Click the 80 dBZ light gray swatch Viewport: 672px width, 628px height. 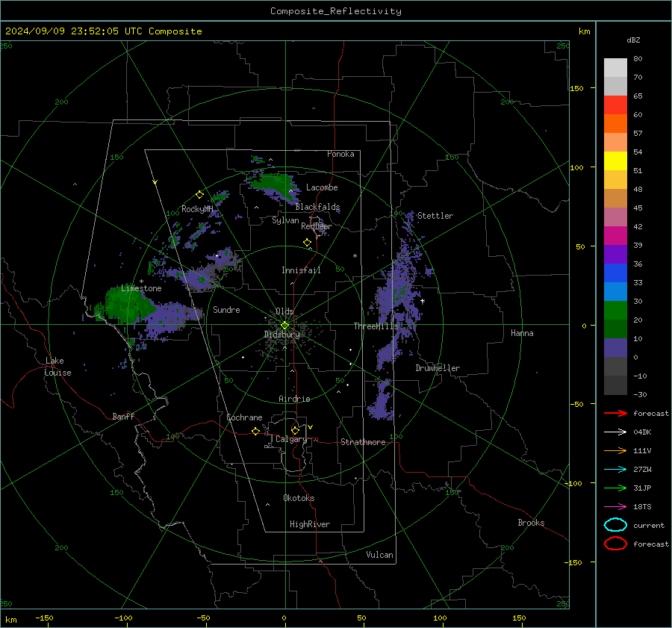pos(615,68)
